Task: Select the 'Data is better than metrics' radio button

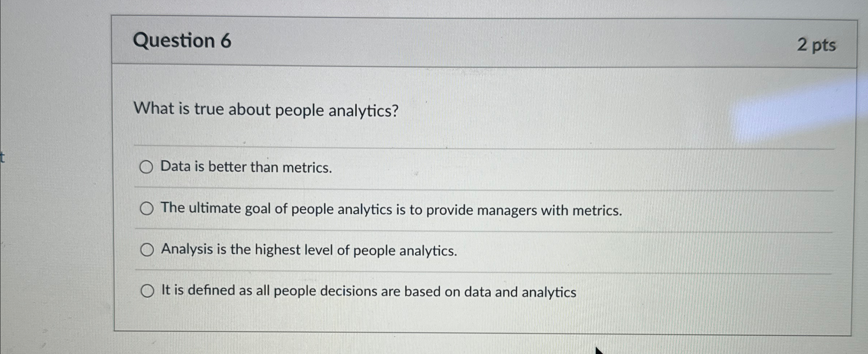Action: point(146,167)
